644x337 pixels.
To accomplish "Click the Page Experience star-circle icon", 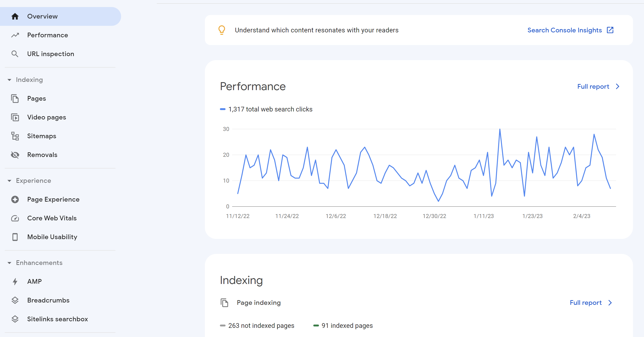I will [x=15, y=199].
